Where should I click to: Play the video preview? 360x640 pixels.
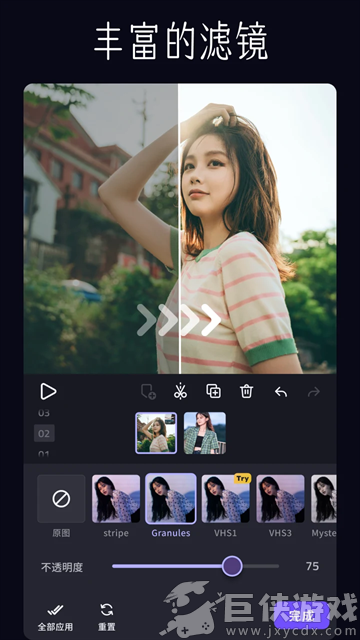click(x=48, y=392)
